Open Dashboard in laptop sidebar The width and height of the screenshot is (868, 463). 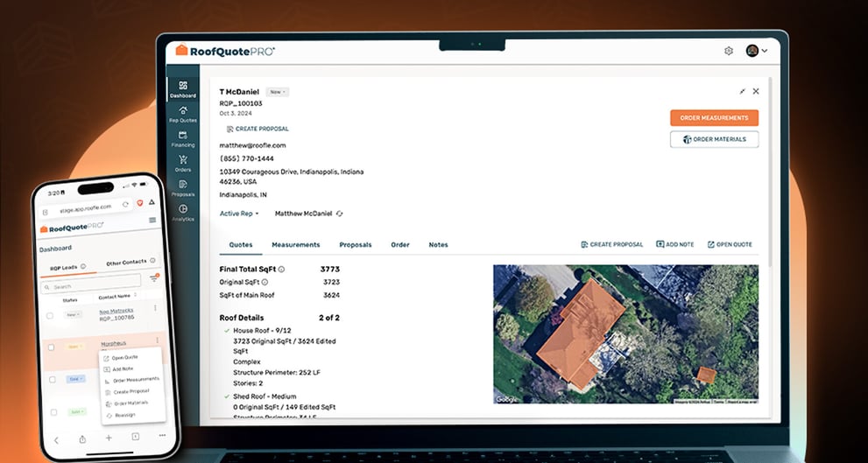(183, 89)
